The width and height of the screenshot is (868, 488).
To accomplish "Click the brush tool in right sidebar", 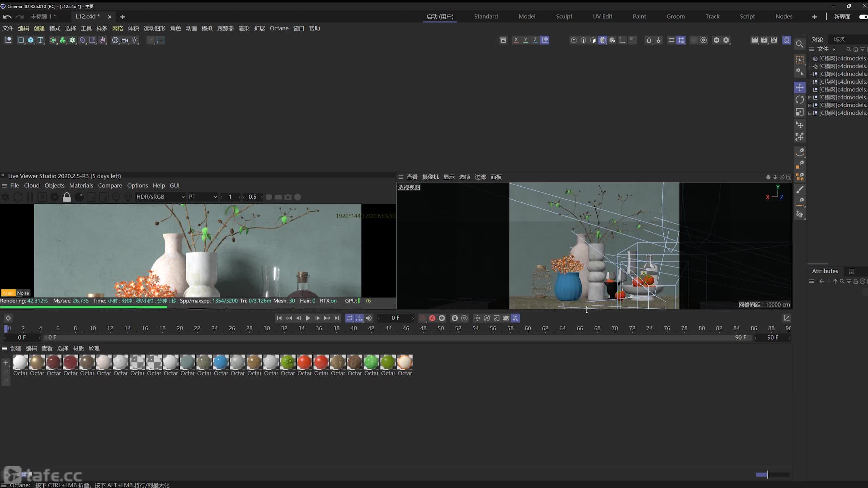I will 800,189.
